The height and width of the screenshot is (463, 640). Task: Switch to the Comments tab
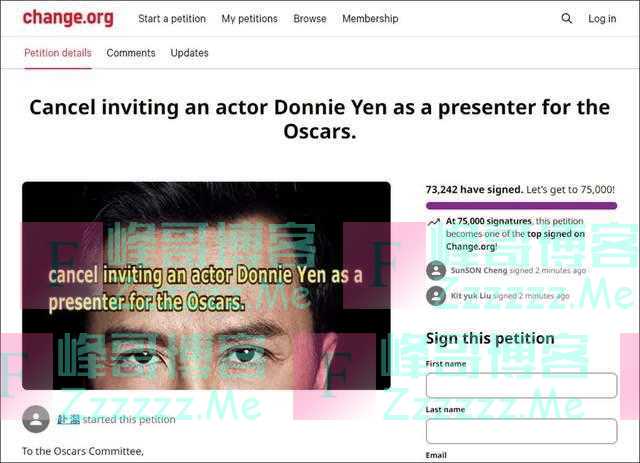131,53
